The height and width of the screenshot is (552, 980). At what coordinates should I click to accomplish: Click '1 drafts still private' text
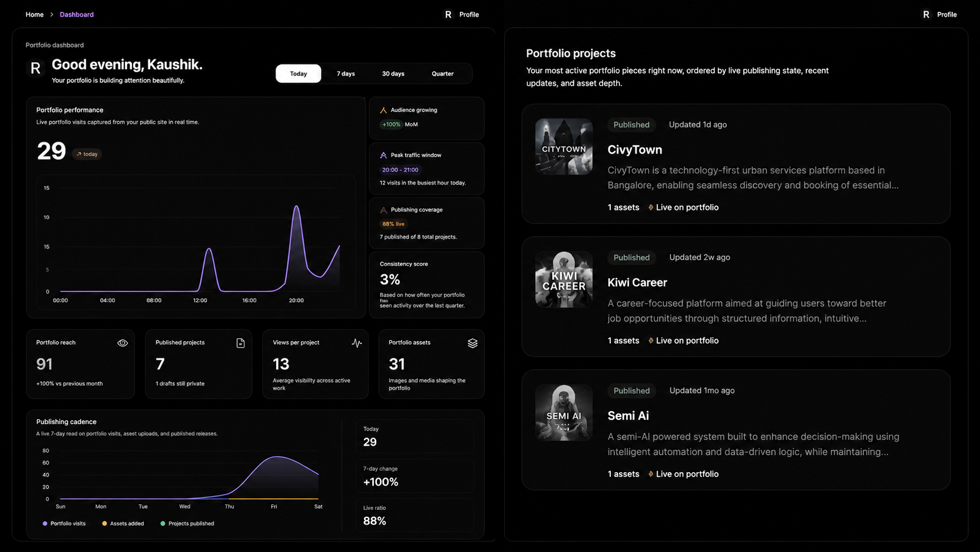pyautogui.click(x=180, y=384)
